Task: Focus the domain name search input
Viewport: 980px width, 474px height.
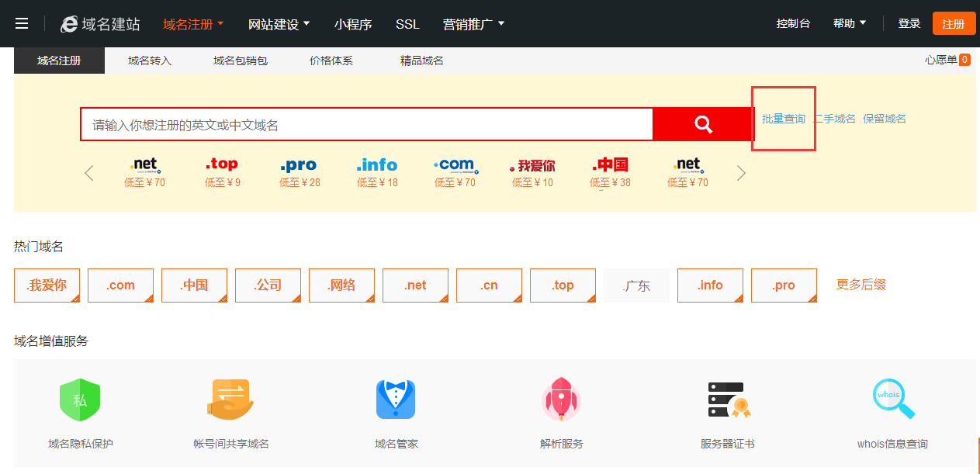Action: tap(366, 124)
